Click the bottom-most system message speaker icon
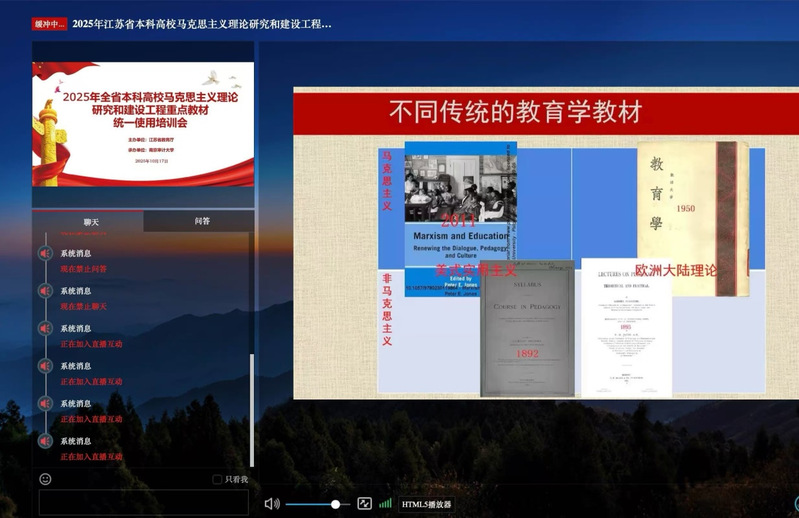 45,441
